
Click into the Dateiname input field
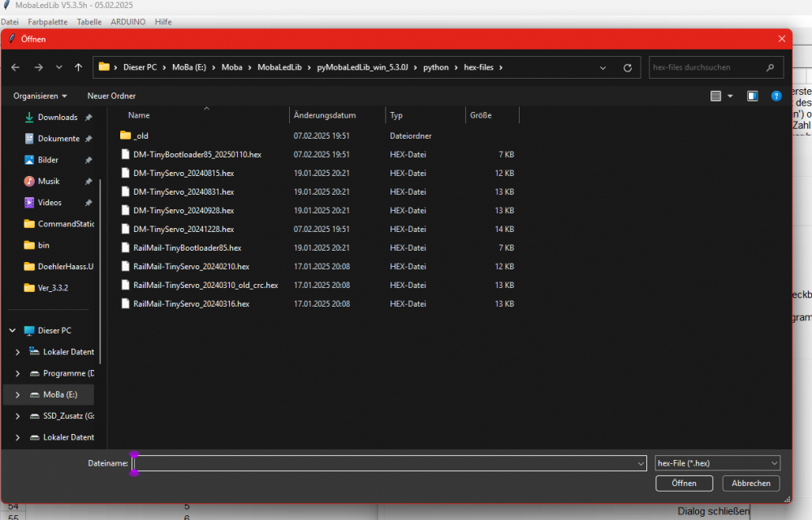click(389, 463)
